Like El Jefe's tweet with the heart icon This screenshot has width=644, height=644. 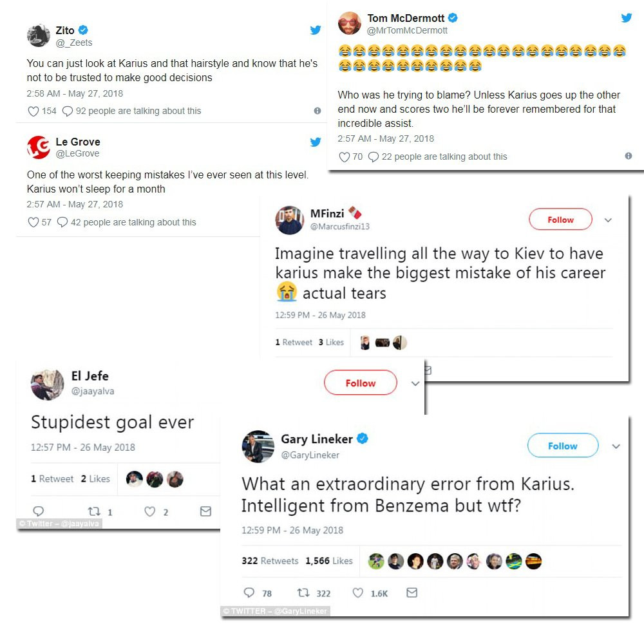[x=150, y=511]
